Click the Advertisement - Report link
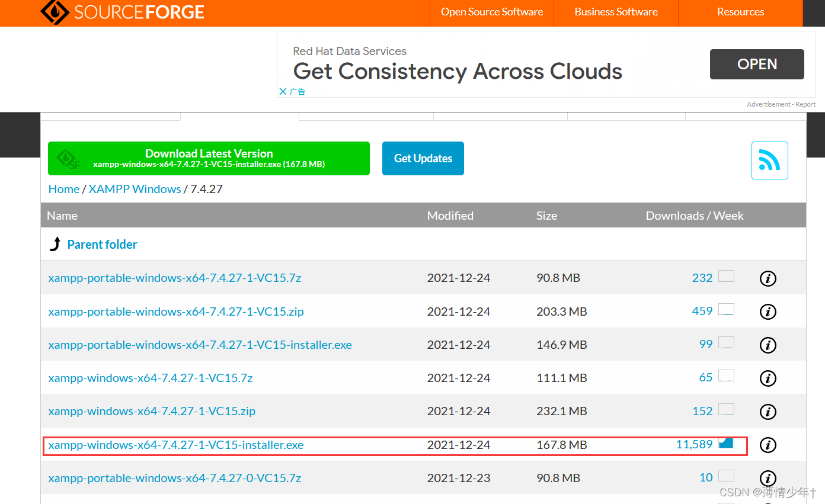The height and width of the screenshot is (504, 825). click(781, 104)
